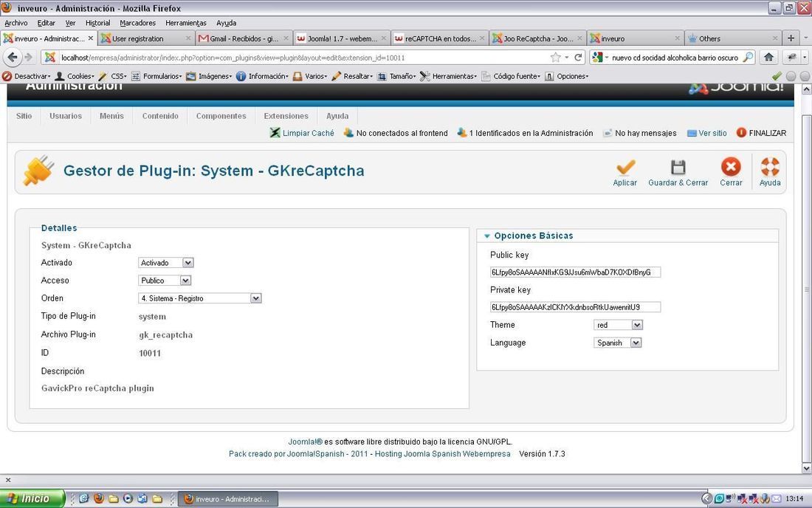The image size is (812, 508).
Task: Open the Joomla Sitio menu
Action: click(x=24, y=116)
